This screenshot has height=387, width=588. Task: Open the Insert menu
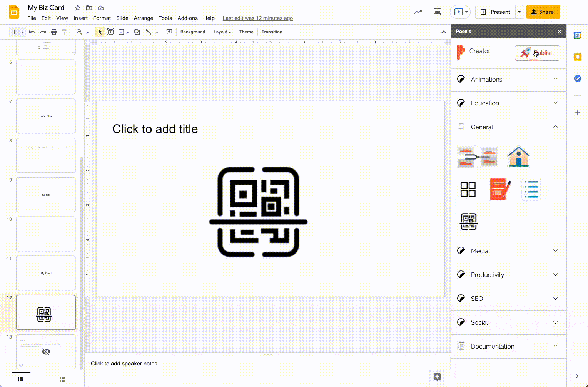(x=80, y=18)
